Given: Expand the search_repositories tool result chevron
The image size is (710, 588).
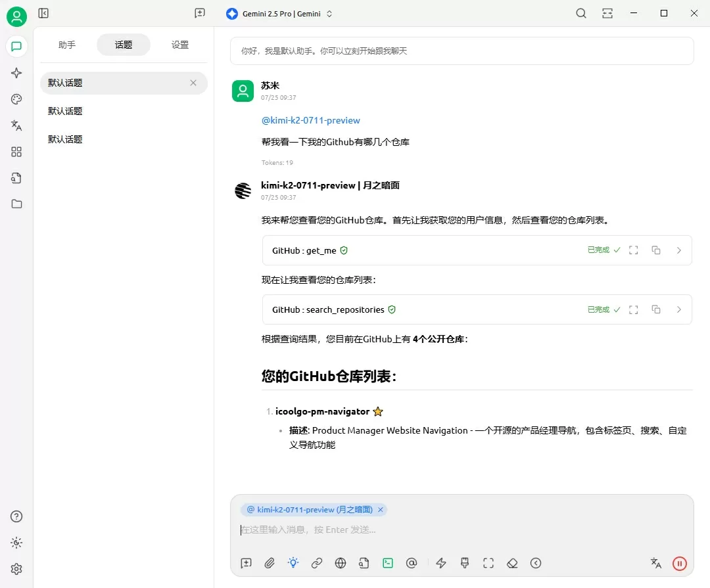Looking at the screenshot, I should pos(678,309).
